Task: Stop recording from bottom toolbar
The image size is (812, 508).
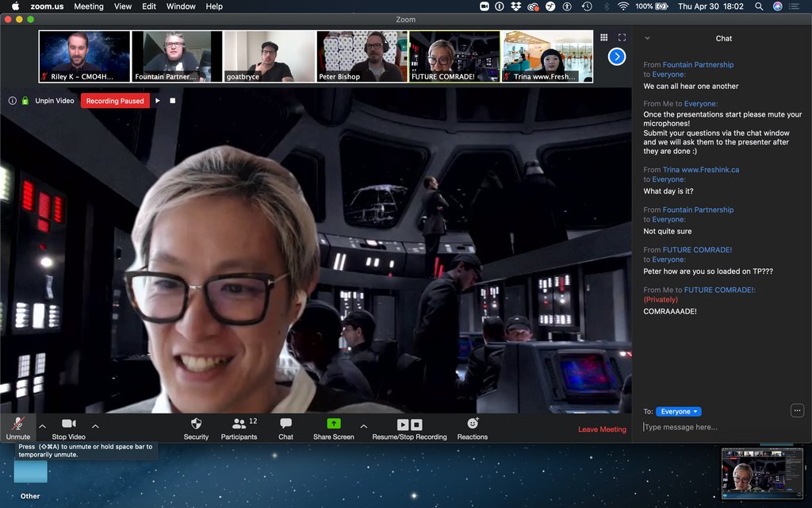Action: point(417,425)
